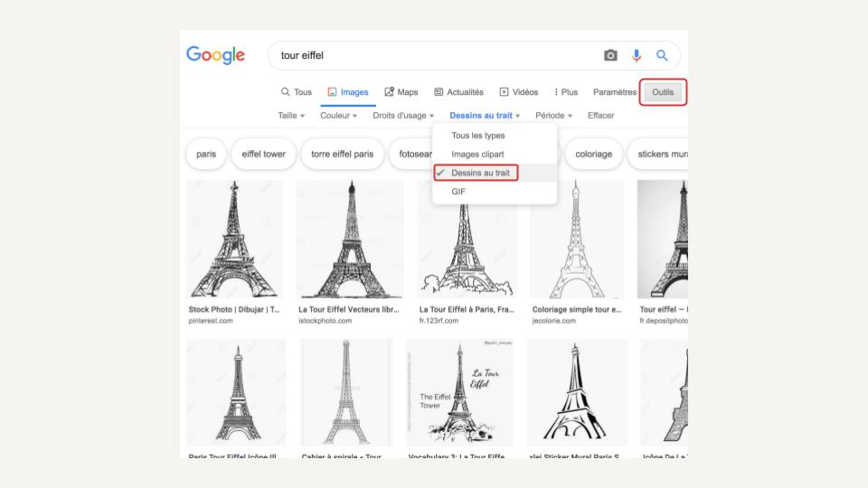
Task: Switch to the Tous tab
Action: [297, 92]
